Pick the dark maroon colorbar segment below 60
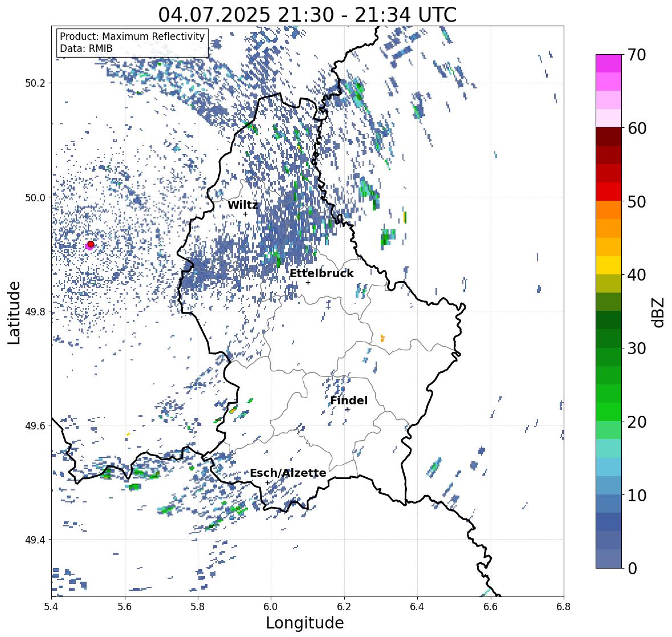Screen dimensions: 672x637 click(x=609, y=137)
